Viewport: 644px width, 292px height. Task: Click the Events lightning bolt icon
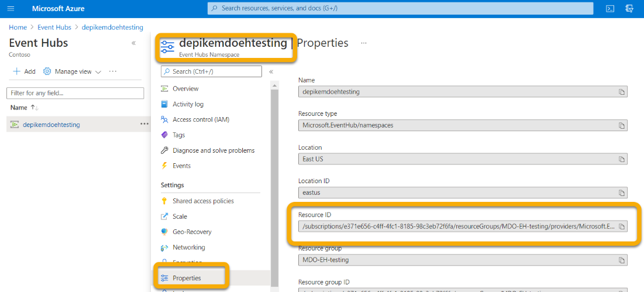[165, 166]
